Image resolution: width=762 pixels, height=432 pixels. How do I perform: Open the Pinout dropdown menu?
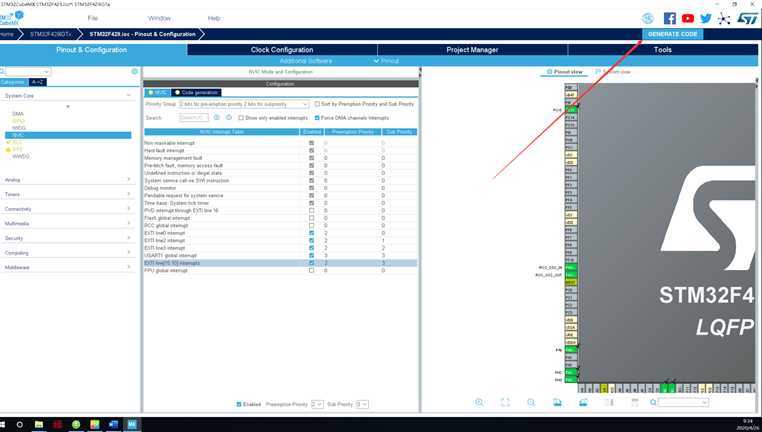click(386, 61)
